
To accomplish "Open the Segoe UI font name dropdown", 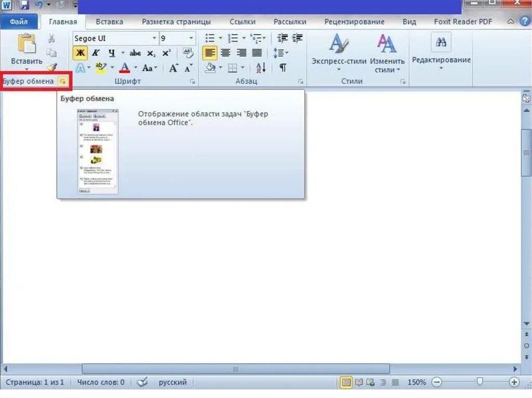I will tap(154, 38).
